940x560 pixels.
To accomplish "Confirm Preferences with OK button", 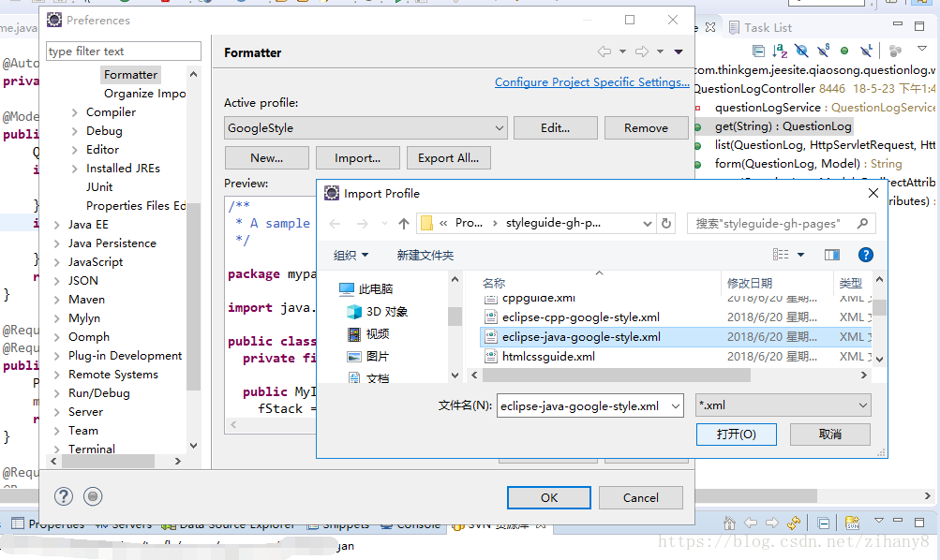I will point(549,497).
